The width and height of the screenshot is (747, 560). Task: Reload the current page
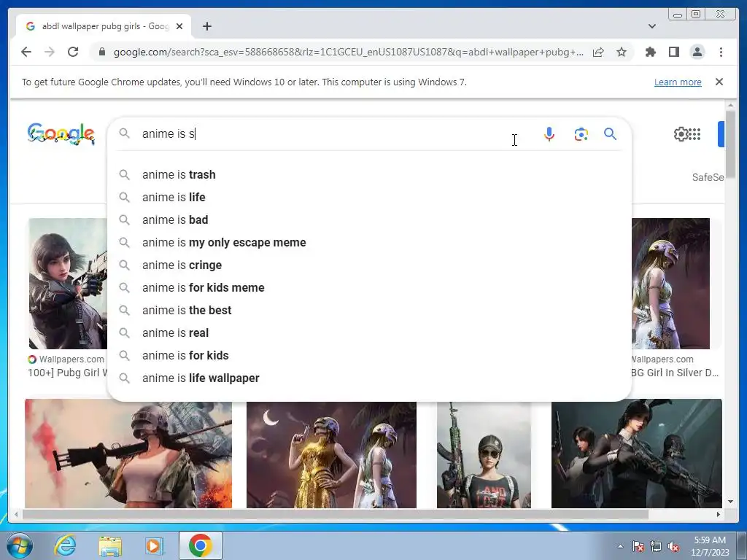coord(73,52)
